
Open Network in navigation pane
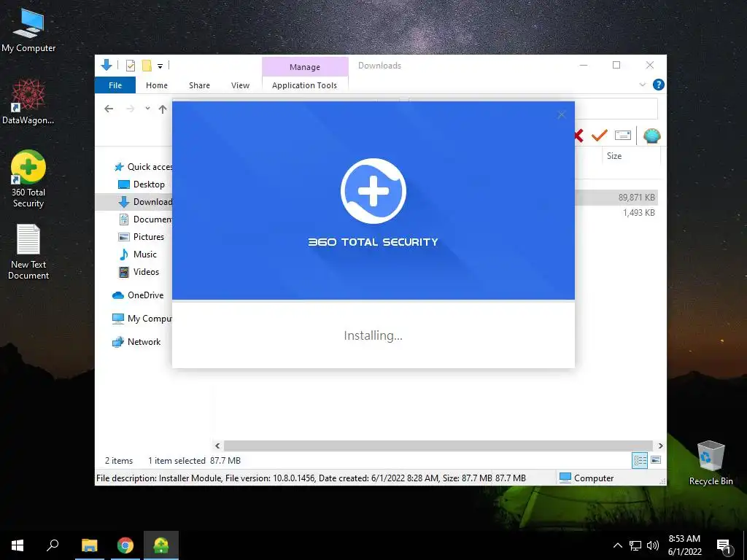click(136, 342)
